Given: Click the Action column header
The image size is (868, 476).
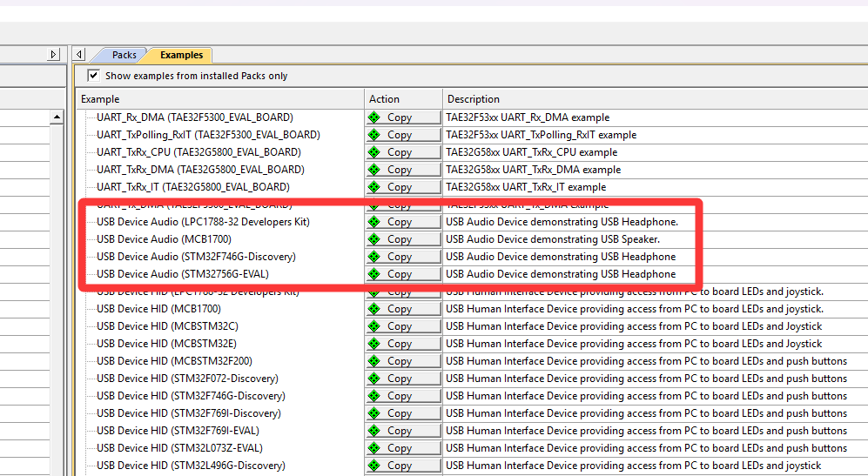Looking at the screenshot, I should 404,99.
